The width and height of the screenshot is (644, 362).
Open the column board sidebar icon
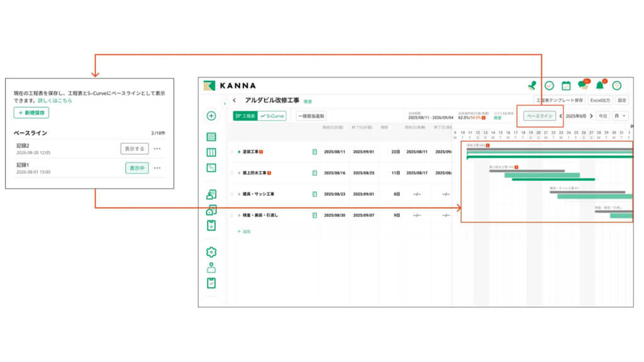[211, 152]
